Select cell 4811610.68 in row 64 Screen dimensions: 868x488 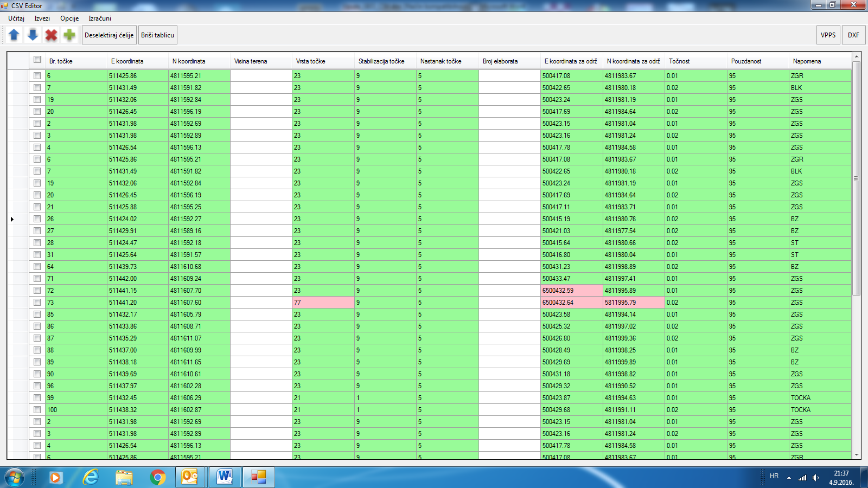click(199, 267)
